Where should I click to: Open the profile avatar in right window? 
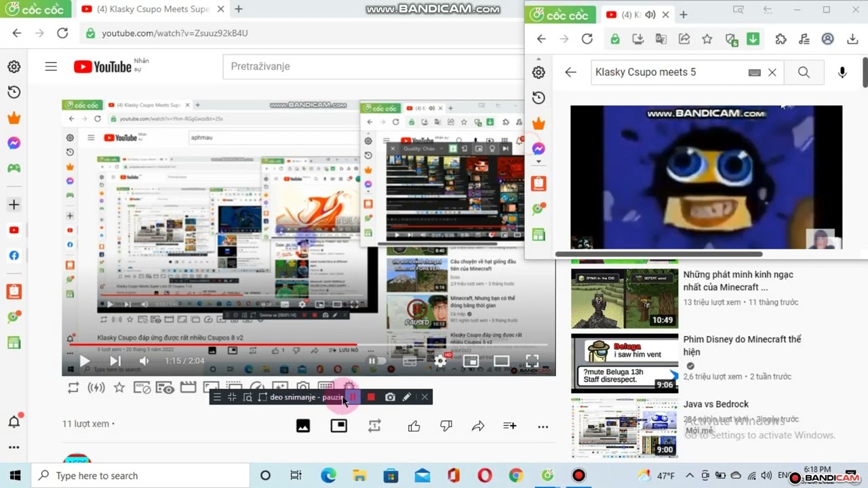click(827, 39)
